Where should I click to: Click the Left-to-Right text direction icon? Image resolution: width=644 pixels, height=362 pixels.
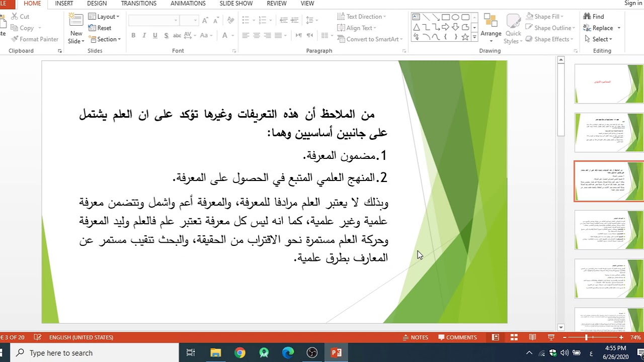coord(299,36)
